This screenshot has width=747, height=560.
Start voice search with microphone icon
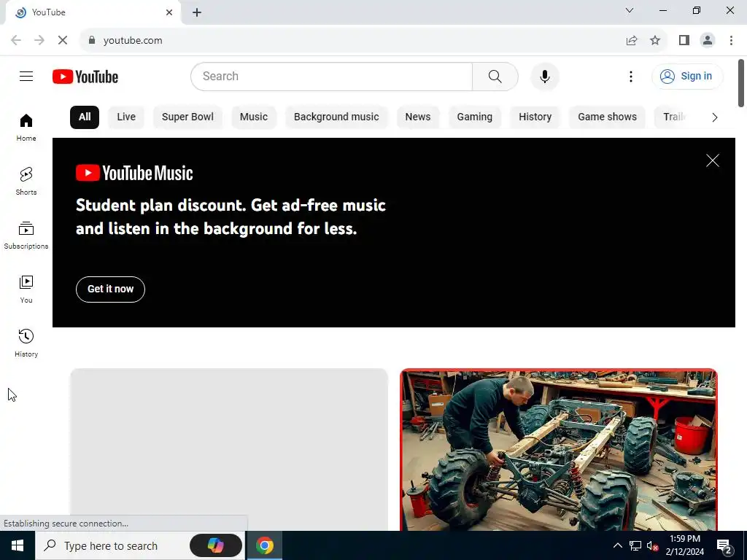(x=544, y=76)
